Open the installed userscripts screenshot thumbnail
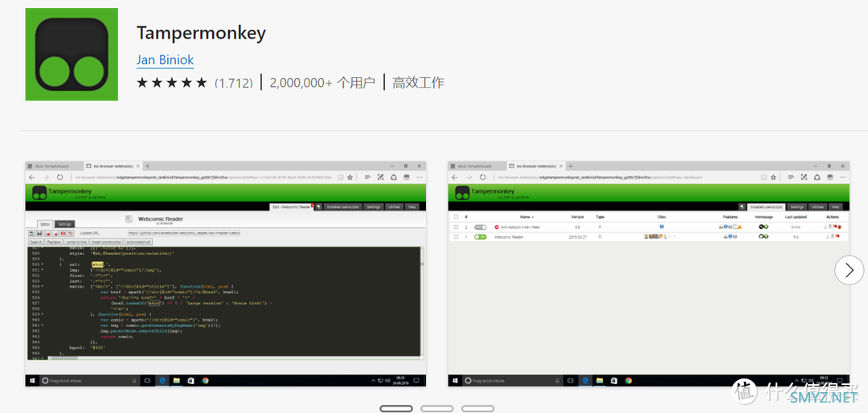Screen dimensions: 868x413 click(649, 274)
